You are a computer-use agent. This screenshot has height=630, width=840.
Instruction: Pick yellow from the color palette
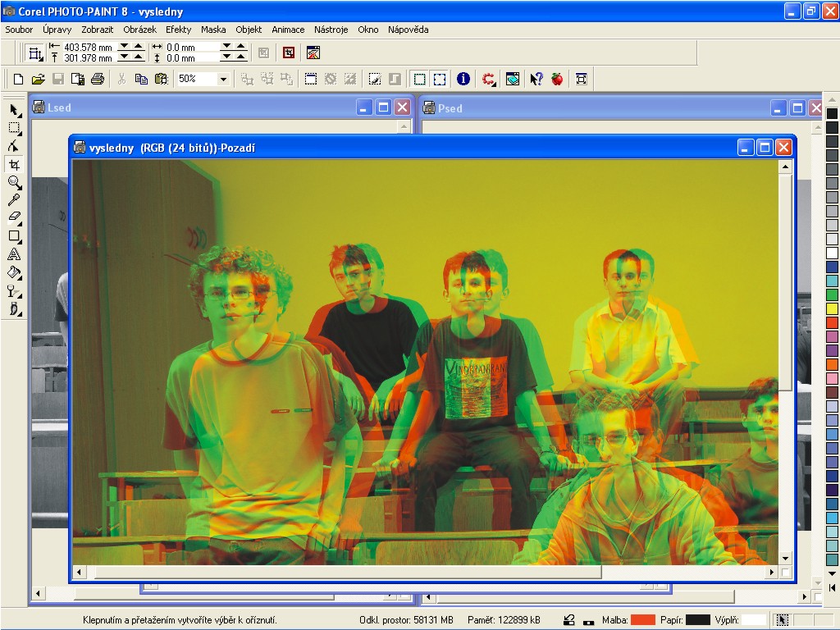832,308
